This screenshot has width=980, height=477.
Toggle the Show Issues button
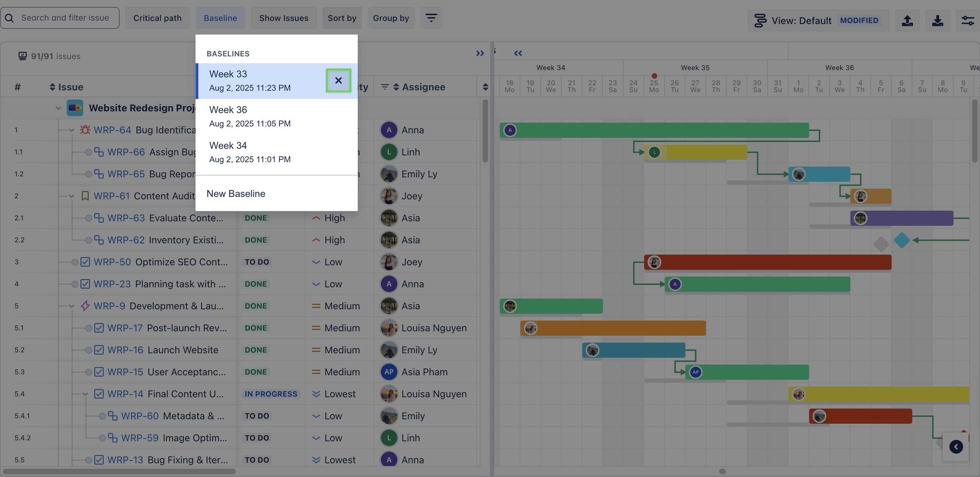(284, 18)
